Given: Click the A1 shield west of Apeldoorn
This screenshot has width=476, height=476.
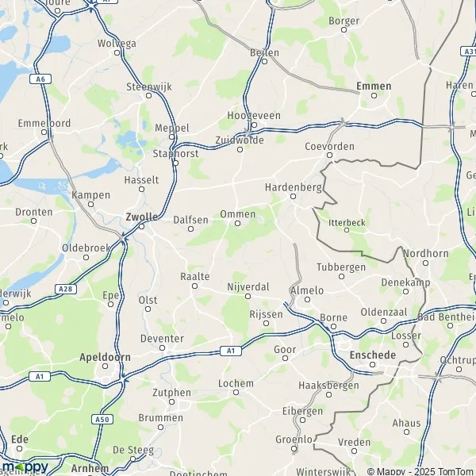Looking at the screenshot, I should 40,377.
